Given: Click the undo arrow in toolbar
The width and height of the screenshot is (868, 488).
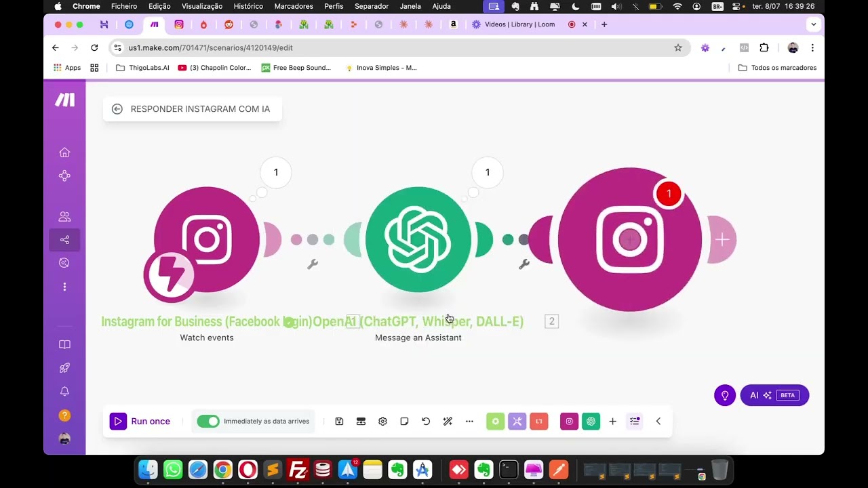Looking at the screenshot, I should tap(426, 421).
